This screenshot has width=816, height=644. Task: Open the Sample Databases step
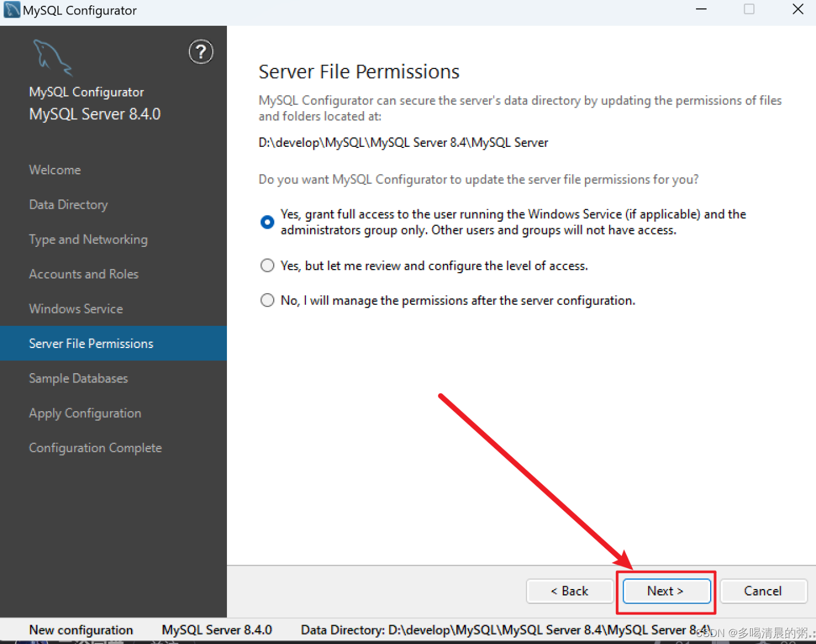[78, 378]
